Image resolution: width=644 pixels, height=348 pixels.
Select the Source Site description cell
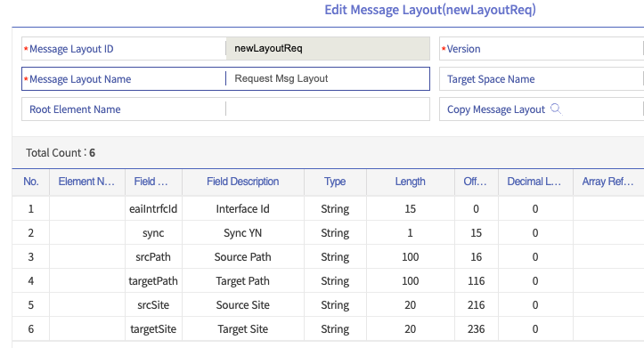tap(243, 305)
